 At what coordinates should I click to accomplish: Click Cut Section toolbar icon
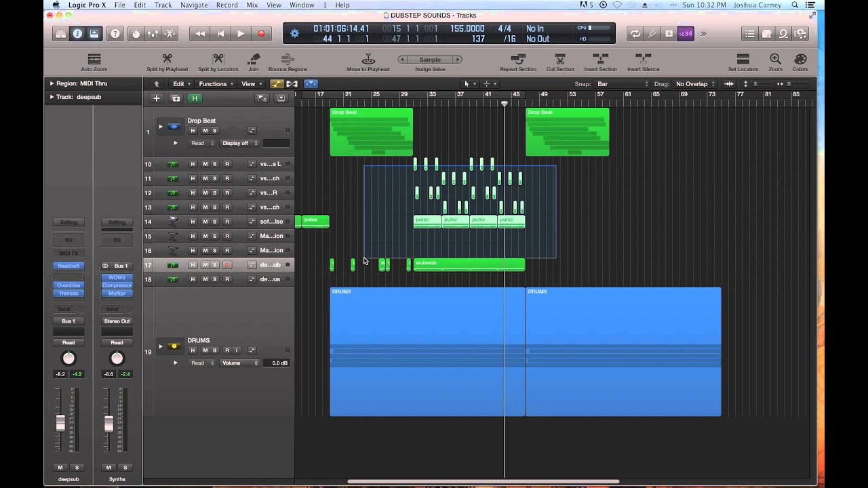(560, 60)
